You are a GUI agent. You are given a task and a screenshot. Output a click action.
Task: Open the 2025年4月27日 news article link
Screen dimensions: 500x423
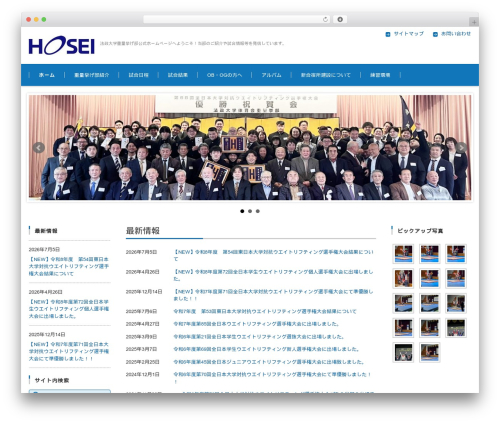[256, 324]
